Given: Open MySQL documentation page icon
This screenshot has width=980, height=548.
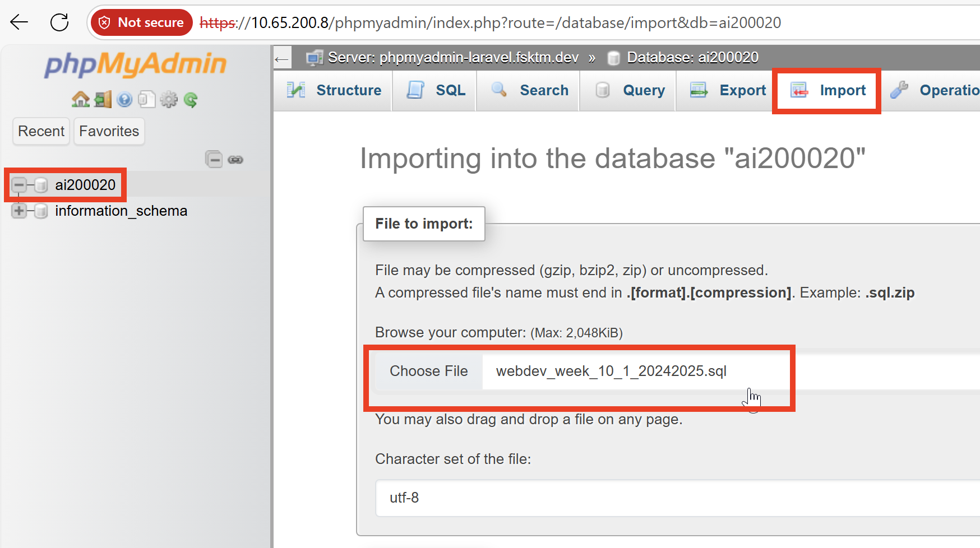Looking at the screenshot, I should [146, 100].
